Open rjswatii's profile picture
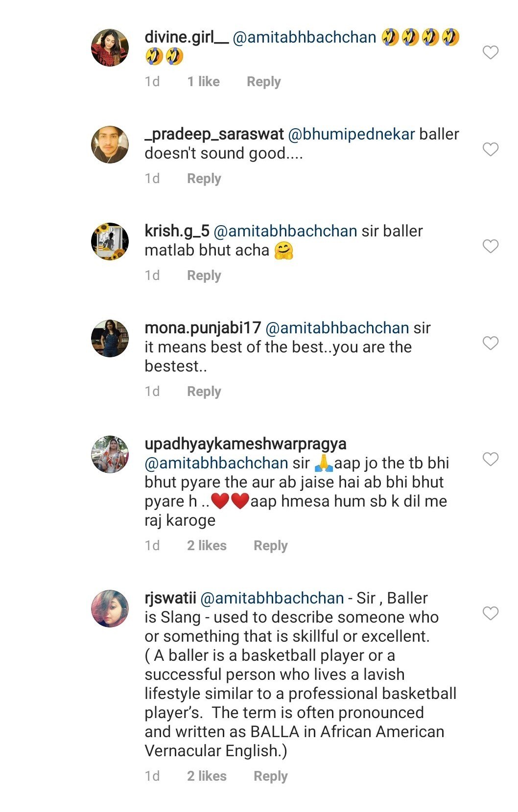The height and width of the screenshot is (812, 518). coord(110,608)
